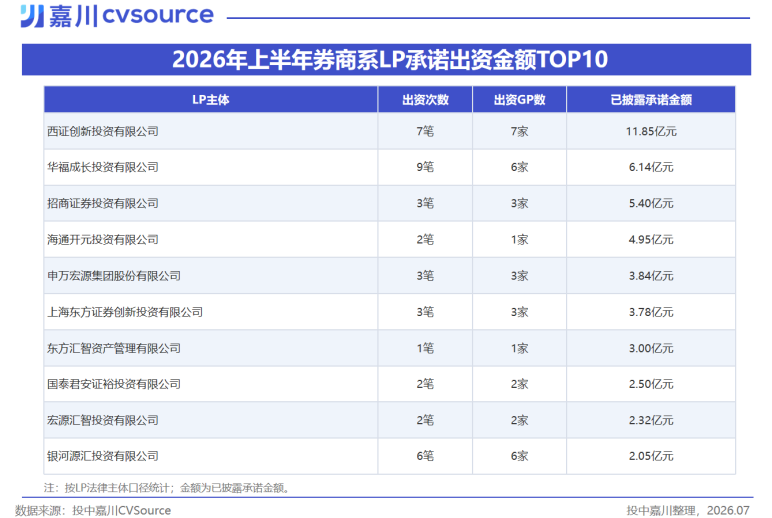Click the 9笔 investment count cell
This screenshot has width=772, height=518.
point(425,167)
